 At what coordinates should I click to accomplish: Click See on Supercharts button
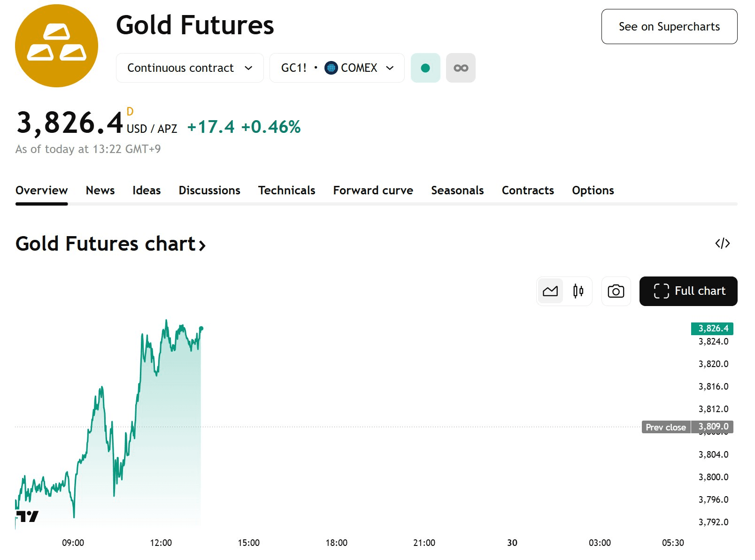click(x=669, y=27)
